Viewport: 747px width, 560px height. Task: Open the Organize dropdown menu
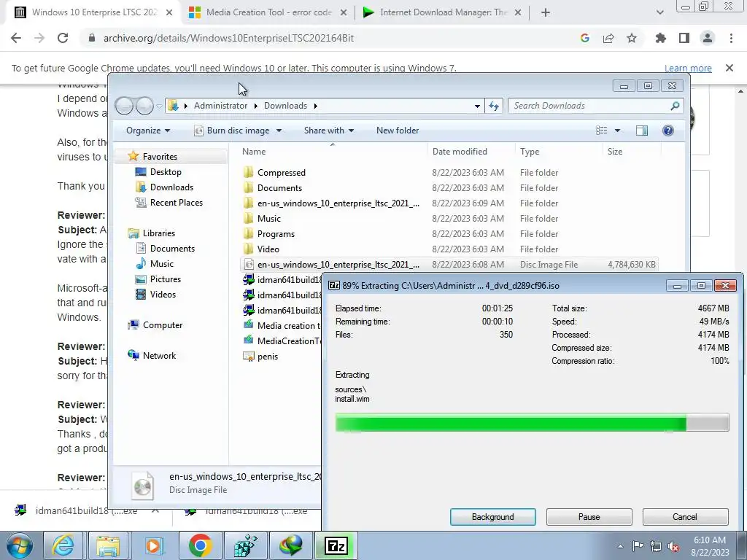point(147,131)
